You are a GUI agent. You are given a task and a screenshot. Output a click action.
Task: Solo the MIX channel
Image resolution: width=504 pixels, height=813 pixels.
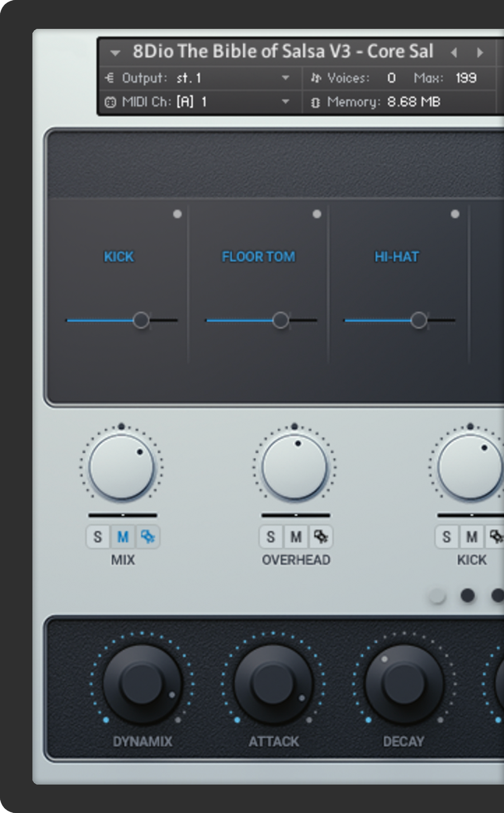click(x=98, y=537)
